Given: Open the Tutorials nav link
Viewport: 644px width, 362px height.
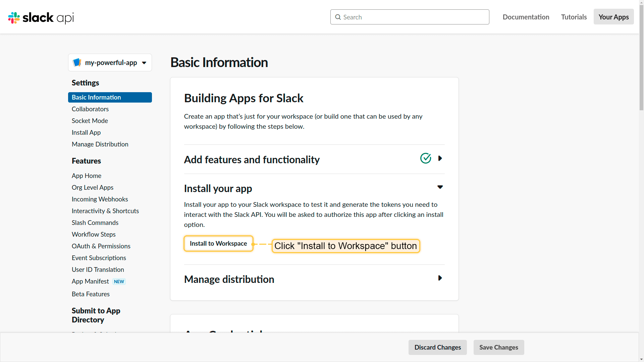Looking at the screenshot, I should pyautogui.click(x=574, y=17).
